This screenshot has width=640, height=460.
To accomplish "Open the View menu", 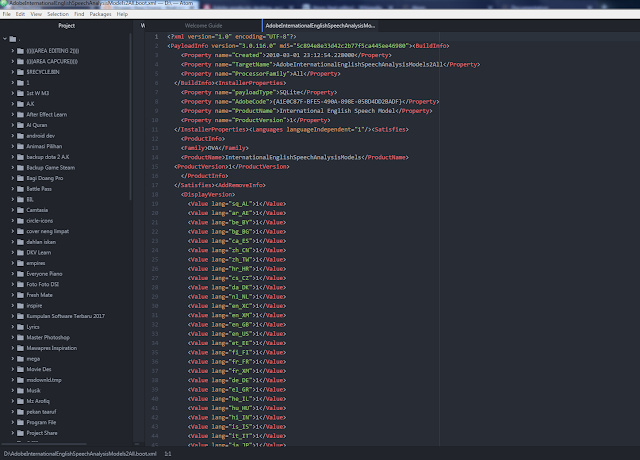I will click(x=36, y=14).
